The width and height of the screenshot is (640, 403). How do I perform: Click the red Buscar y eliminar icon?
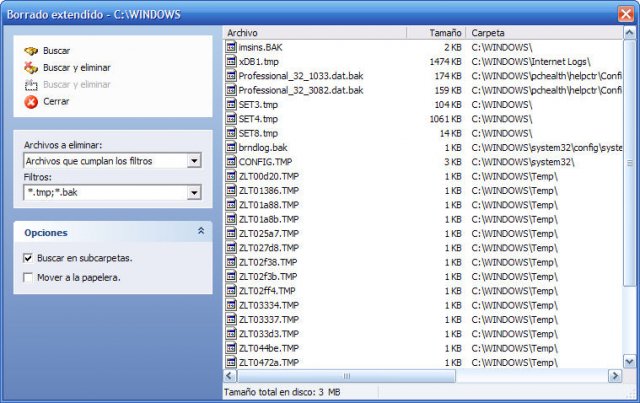coord(31,67)
